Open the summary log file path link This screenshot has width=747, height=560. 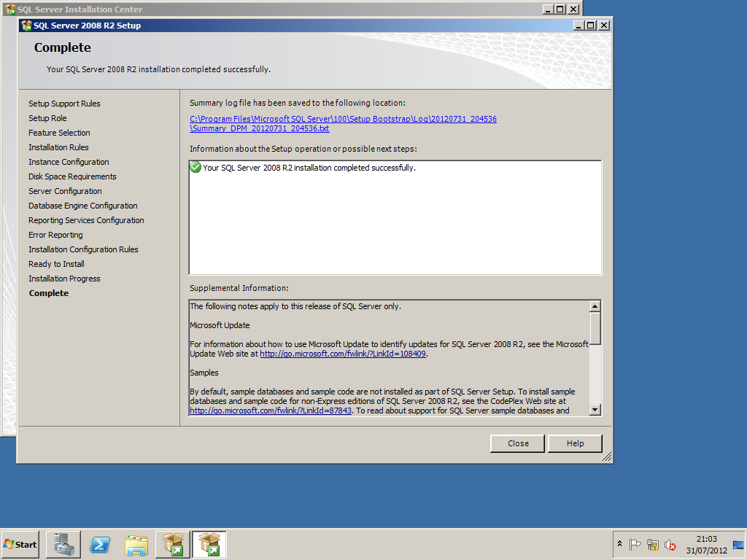[x=343, y=124]
